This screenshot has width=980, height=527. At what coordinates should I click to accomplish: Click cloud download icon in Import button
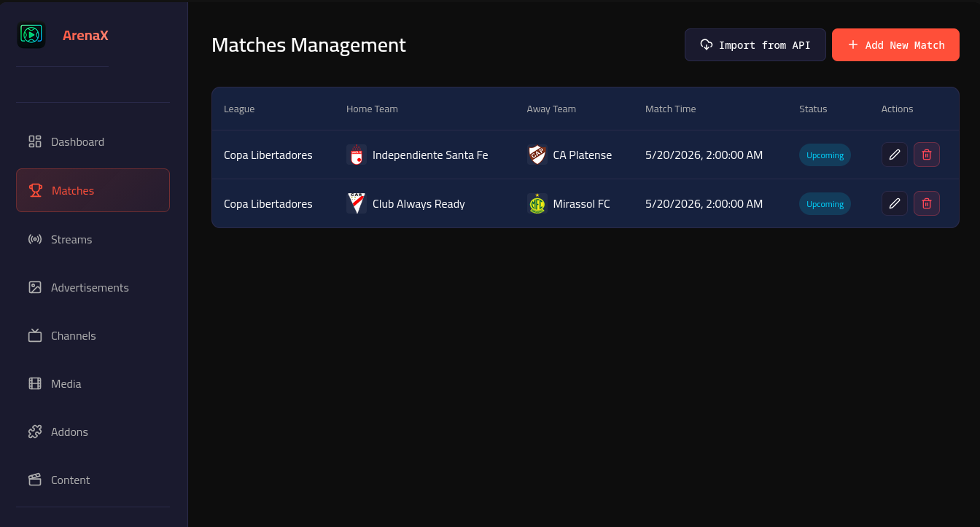point(707,44)
